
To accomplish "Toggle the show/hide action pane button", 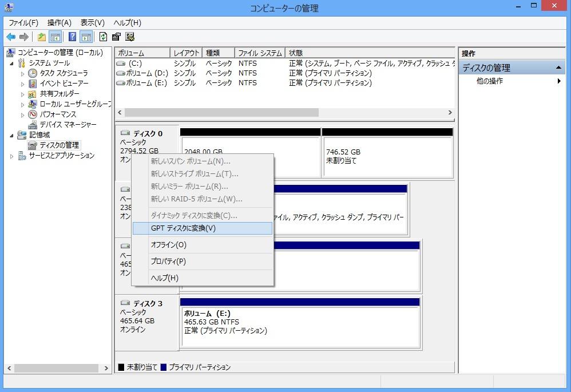I will [86, 37].
